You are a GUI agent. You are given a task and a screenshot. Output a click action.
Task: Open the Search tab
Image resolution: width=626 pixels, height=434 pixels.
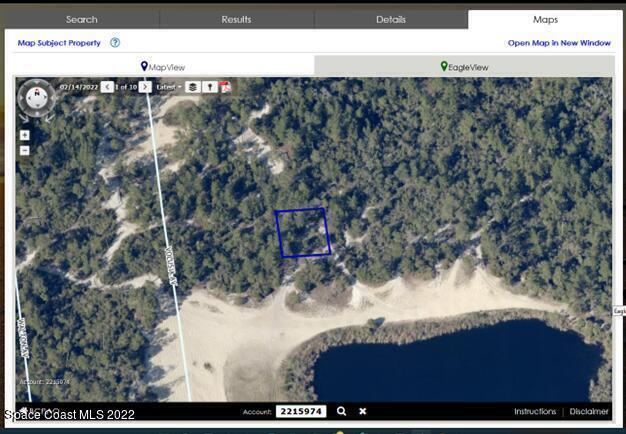(x=82, y=19)
